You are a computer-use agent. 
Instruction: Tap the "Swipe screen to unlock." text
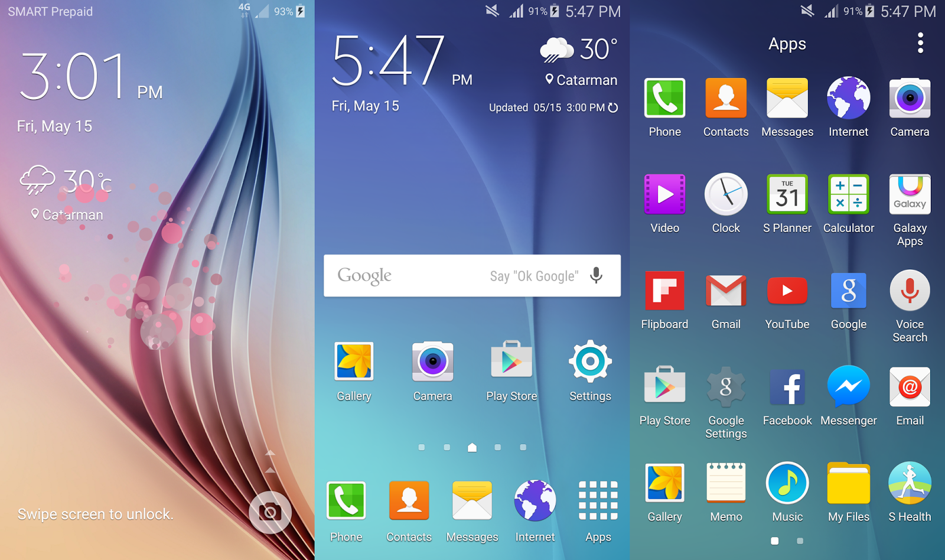coord(96,514)
